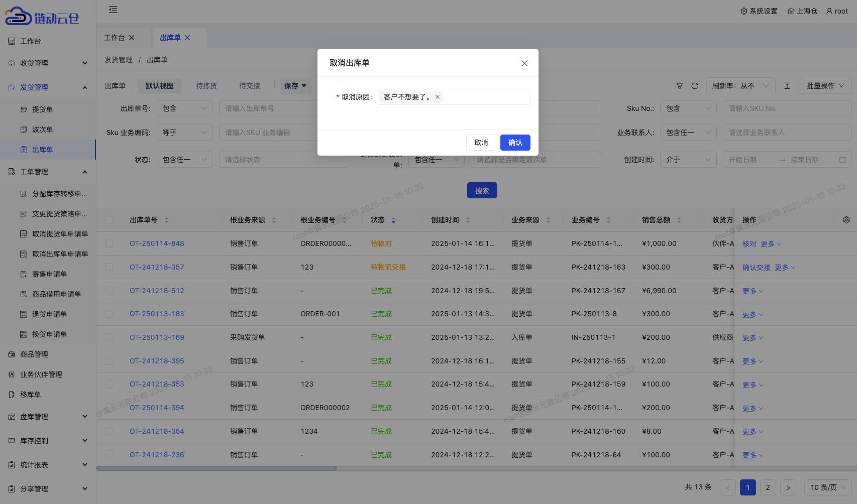Click the row height adjustment icon
Viewport: 857px width, 504px height.
787,86
